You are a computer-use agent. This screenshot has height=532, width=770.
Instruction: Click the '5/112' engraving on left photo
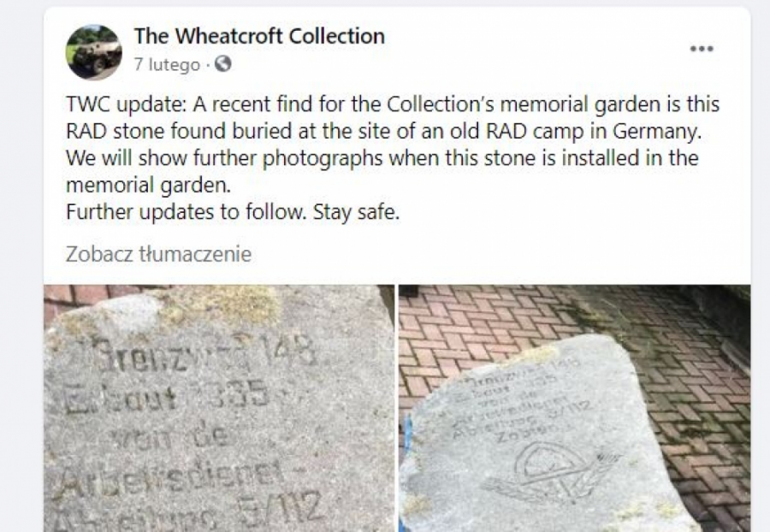click(280, 508)
